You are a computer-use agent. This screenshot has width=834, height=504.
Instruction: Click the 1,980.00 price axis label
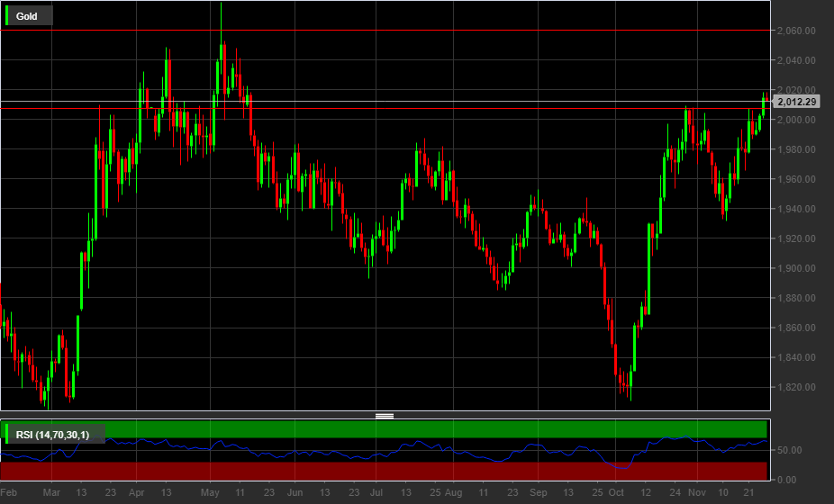coord(796,149)
